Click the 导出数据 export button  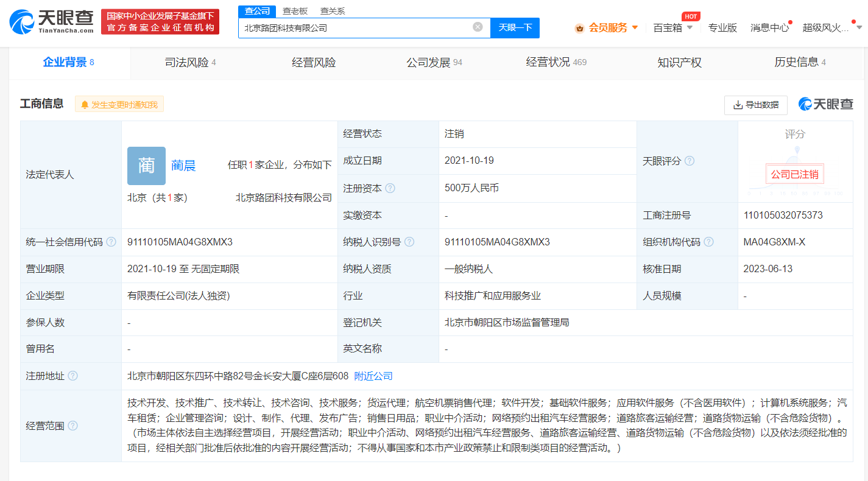click(x=756, y=105)
